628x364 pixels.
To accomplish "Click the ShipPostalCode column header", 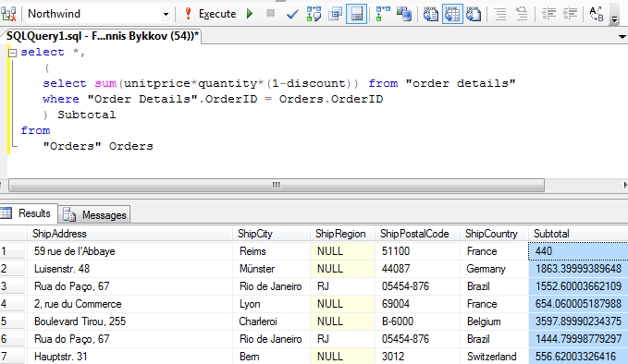I will (417, 234).
